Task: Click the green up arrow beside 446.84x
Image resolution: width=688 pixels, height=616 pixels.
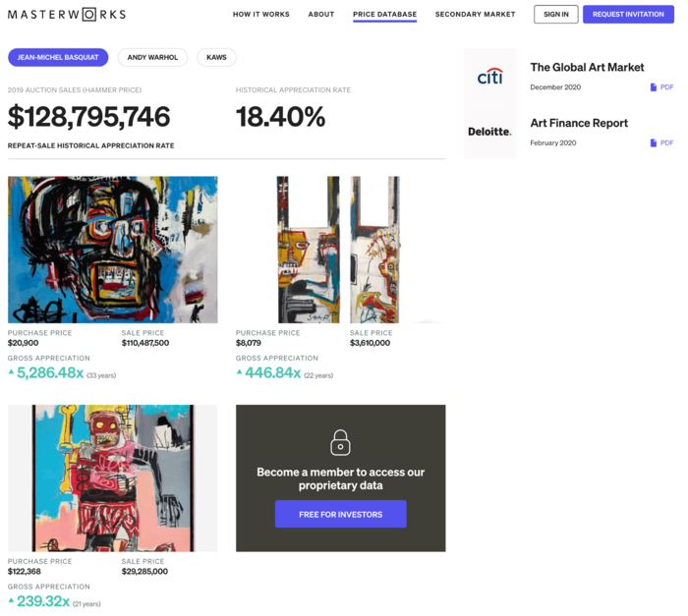Action: (x=239, y=372)
